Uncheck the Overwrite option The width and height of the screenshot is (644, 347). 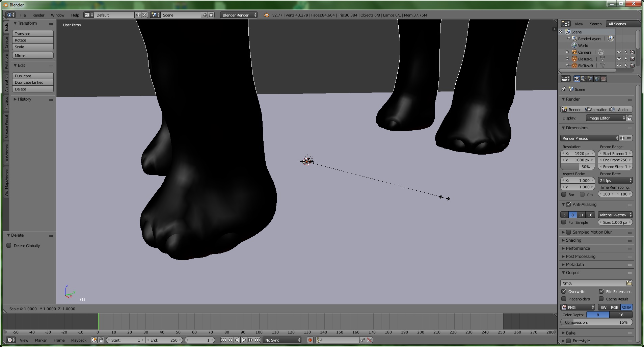(564, 291)
